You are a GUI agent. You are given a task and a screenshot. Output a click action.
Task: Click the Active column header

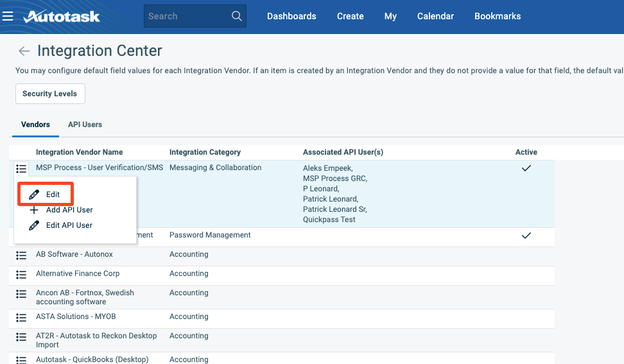[x=526, y=152]
